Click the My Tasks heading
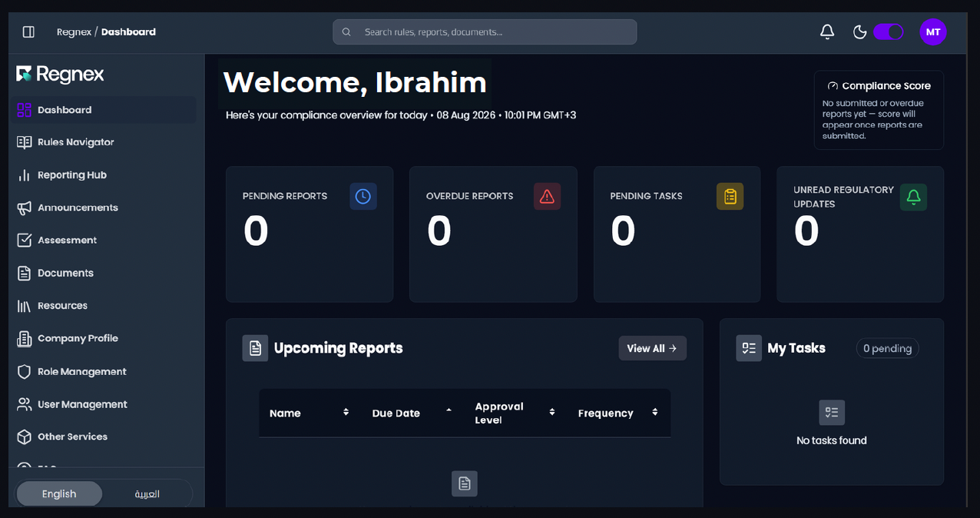 796,348
